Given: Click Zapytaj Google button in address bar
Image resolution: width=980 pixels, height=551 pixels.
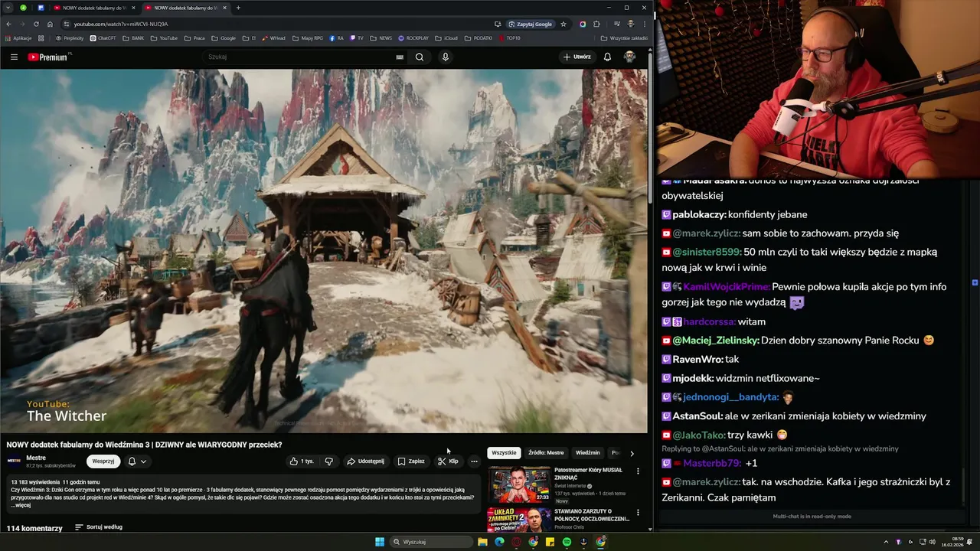Looking at the screenshot, I should point(530,24).
